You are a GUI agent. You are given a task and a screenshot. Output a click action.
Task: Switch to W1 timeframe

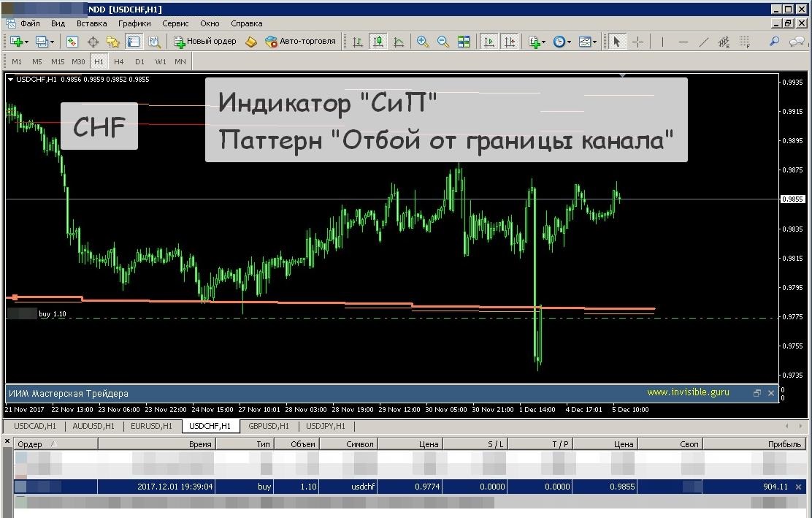(161, 61)
